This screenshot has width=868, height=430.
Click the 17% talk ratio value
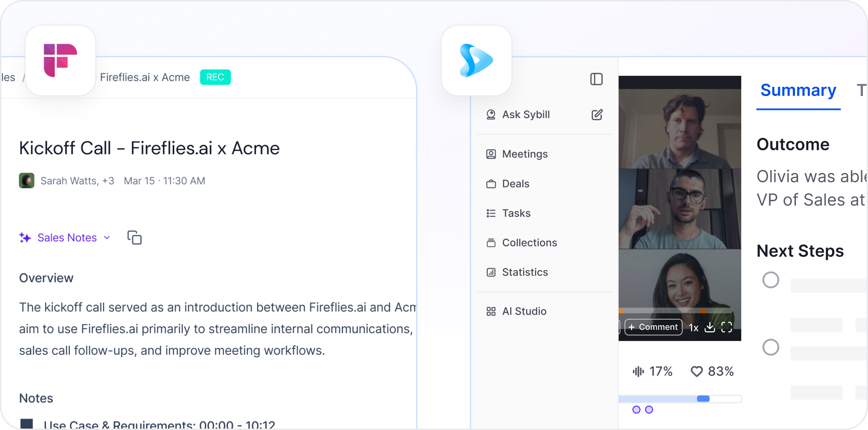click(x=661, y=371)
